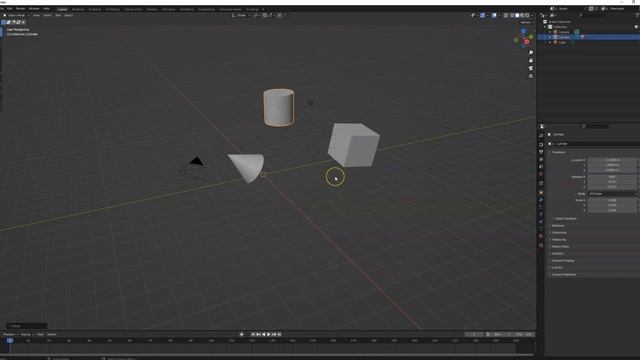Toggle viewport gizmos visibility
Image resolution: width=640 pixels, height=360 pixels.
click(482, 15)
